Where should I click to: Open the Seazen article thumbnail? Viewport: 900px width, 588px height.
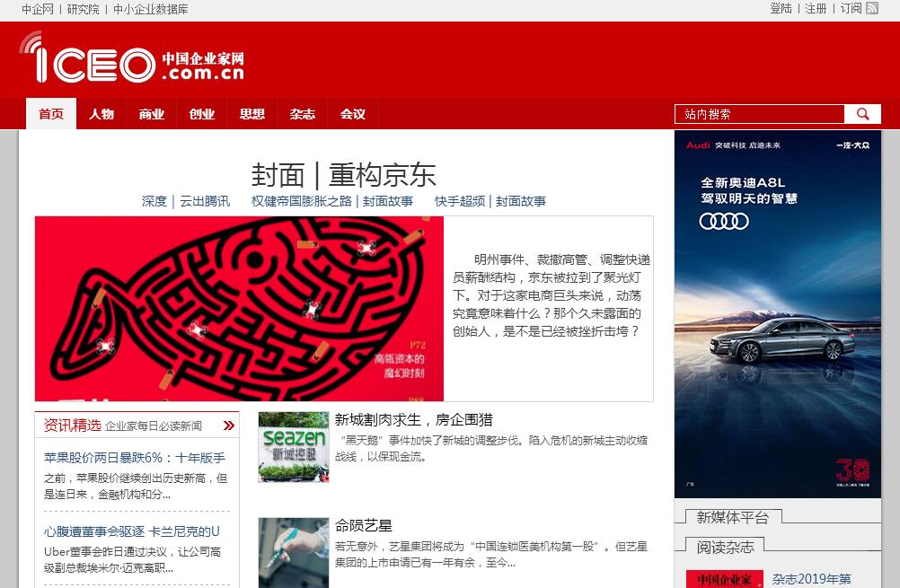point(294,447)
